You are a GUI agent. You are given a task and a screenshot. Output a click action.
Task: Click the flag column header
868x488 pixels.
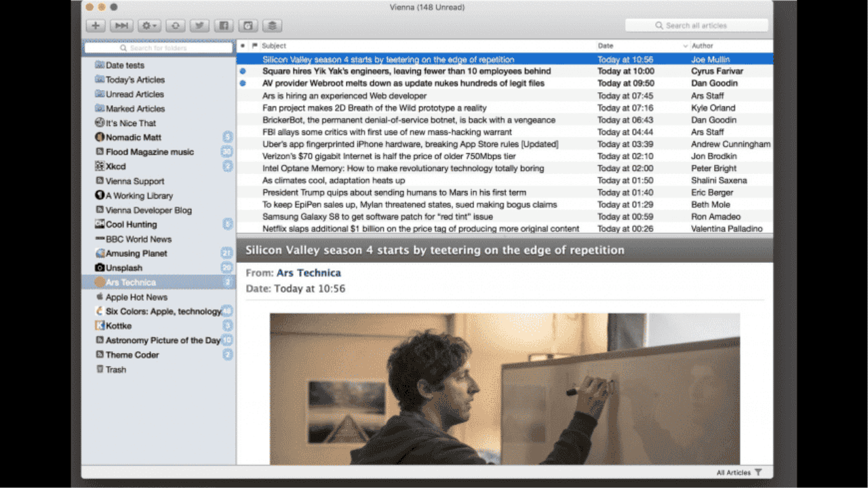[x=255, y=46]
